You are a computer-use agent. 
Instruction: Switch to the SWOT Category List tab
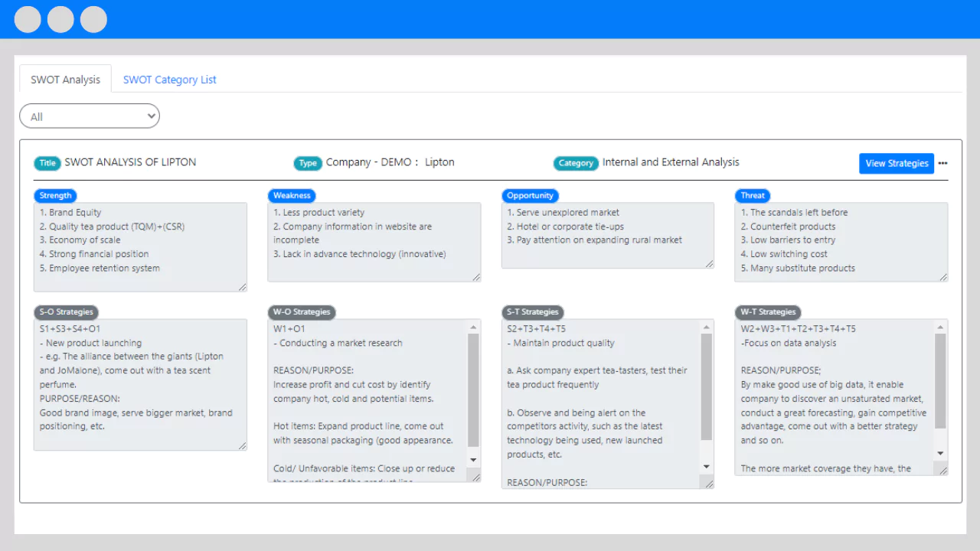(170, 80)
